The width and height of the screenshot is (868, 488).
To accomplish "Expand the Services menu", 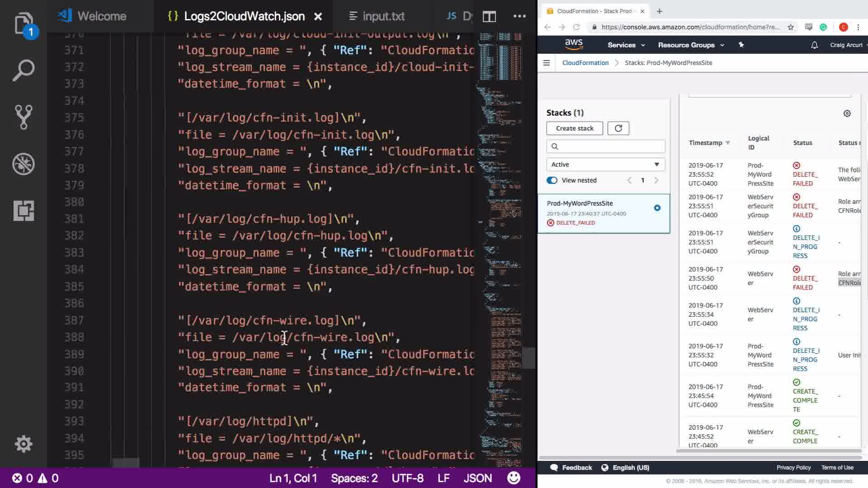I will pyautogui.click(x=626, y=45).
